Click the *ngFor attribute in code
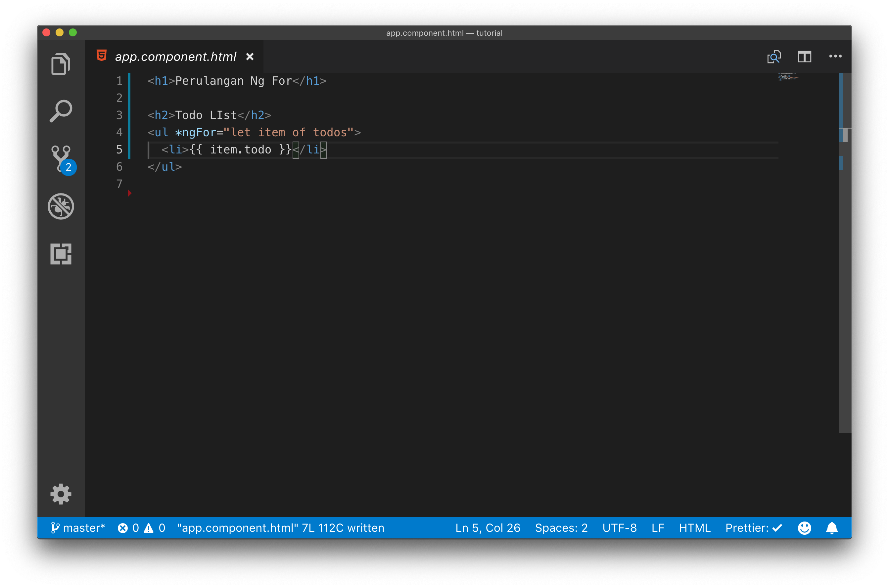 (x=196, y=132)
